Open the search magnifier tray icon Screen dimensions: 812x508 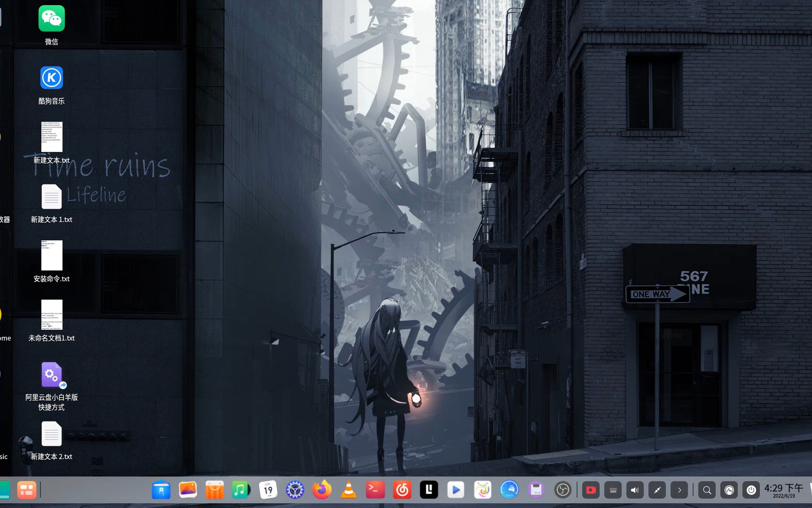click(707, 490)
